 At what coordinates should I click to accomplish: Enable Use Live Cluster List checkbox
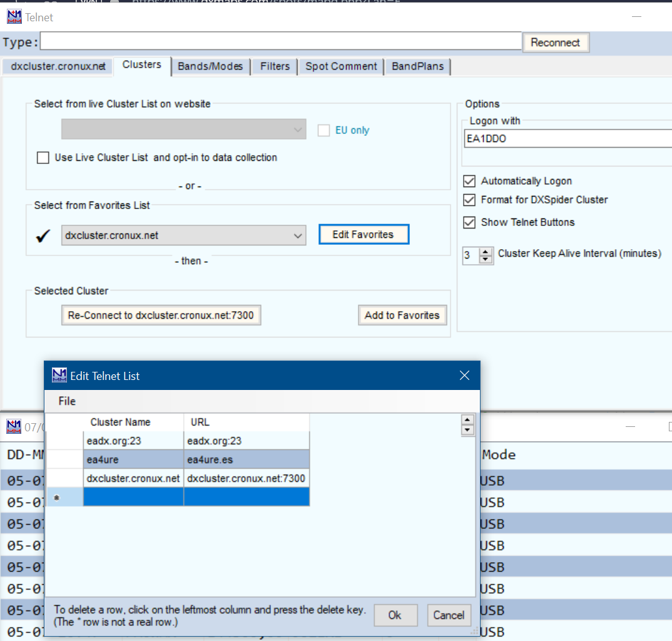click(x=43, y=158)
